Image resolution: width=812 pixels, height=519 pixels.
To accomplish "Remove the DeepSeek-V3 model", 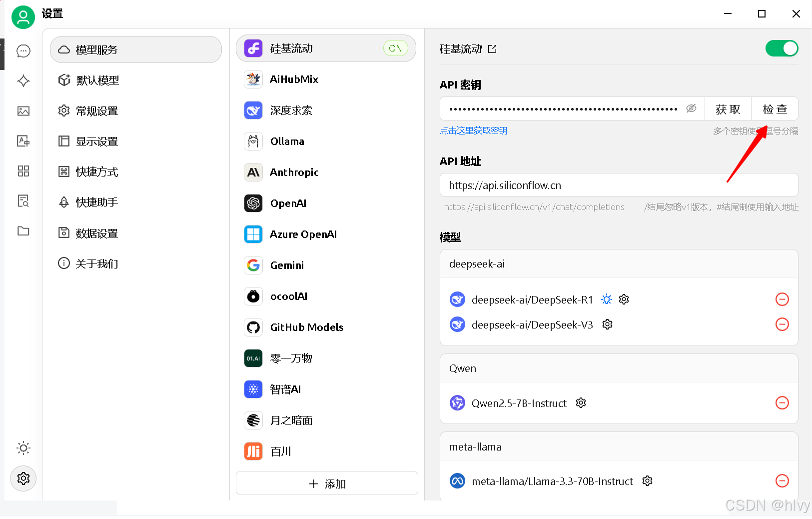I will point(782,324).
